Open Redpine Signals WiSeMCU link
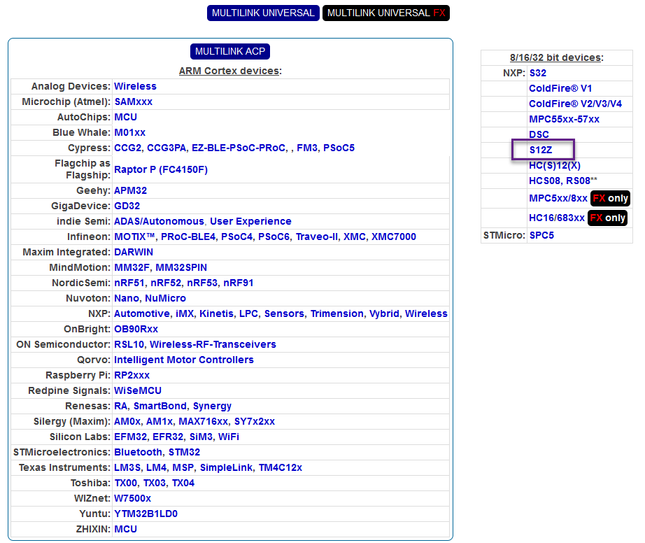Image resolution: width=645 pixels, height=543 pixels. (137, 391)
